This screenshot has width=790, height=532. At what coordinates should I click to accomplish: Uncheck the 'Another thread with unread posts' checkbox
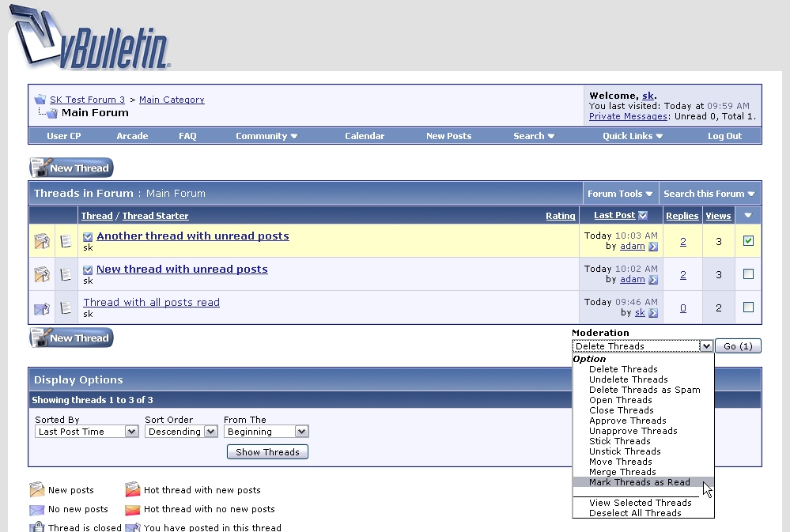(x=748, y=241)
